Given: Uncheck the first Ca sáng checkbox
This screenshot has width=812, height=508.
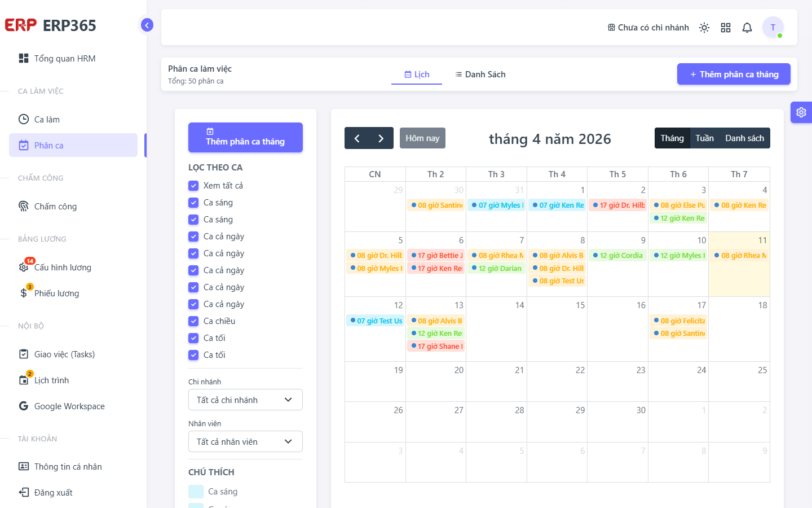Looking at the screenshot, I should [x=193, y=203].
